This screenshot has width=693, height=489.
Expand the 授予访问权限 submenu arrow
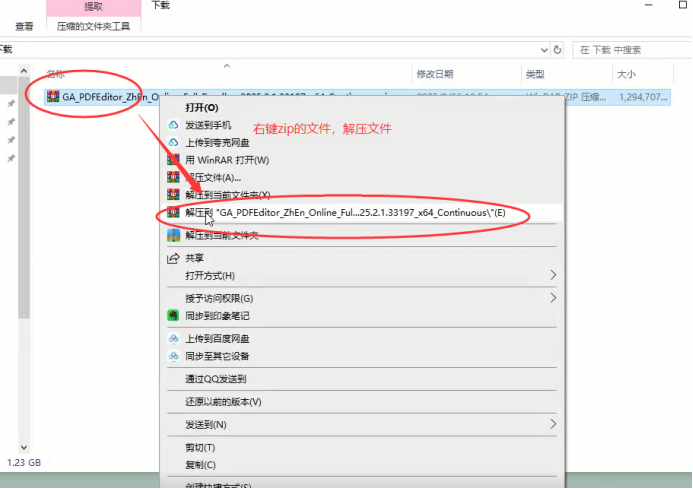click(553, 298)
